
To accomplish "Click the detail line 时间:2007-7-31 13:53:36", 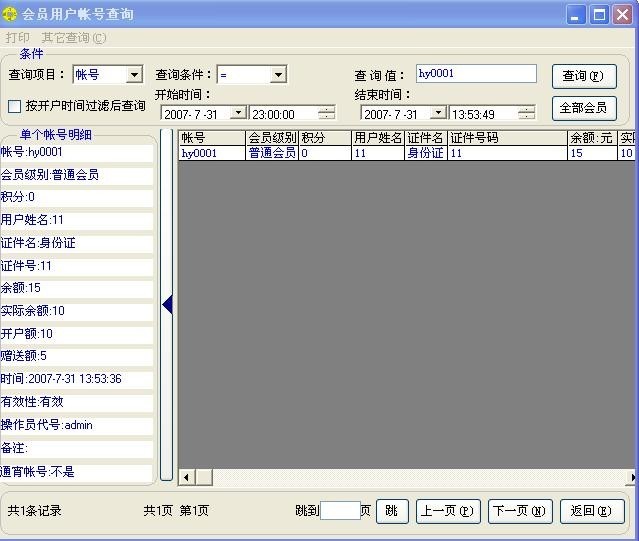I will [76, 379].
